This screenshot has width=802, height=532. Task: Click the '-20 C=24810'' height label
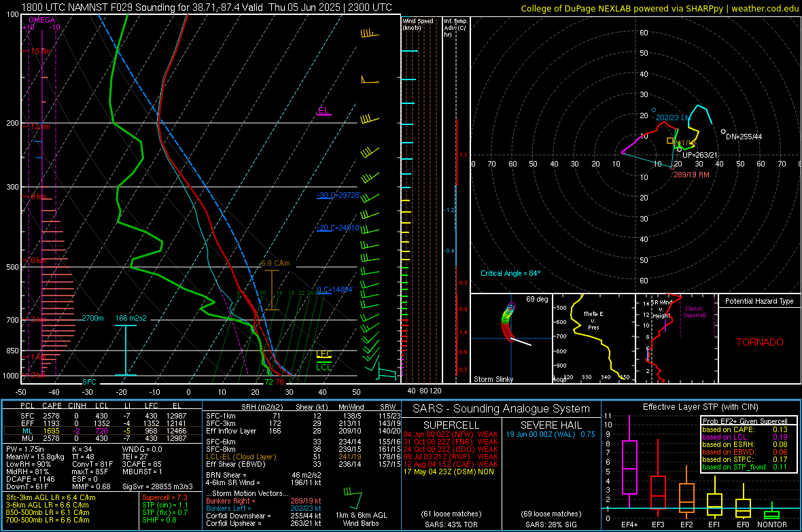[x=338, y=228]
